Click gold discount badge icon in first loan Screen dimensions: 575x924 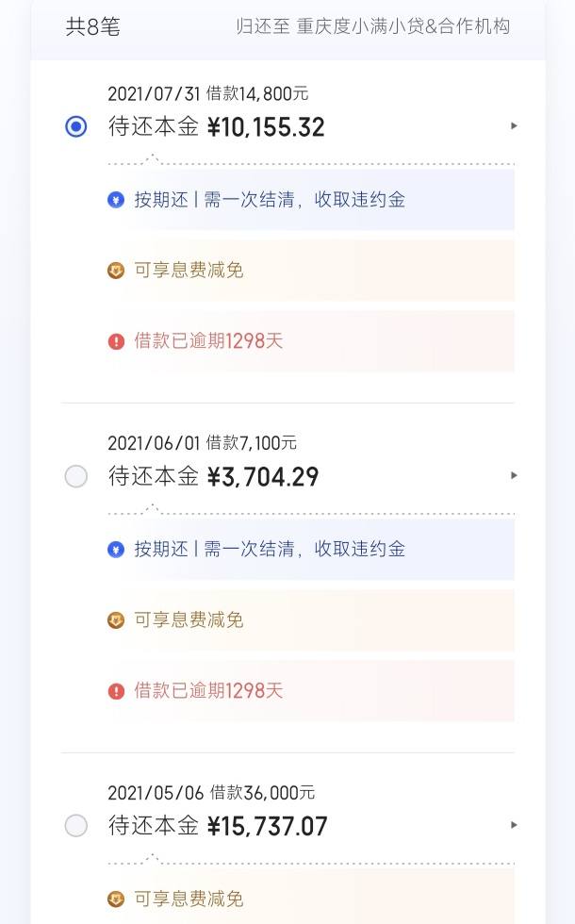coord(116,272)
